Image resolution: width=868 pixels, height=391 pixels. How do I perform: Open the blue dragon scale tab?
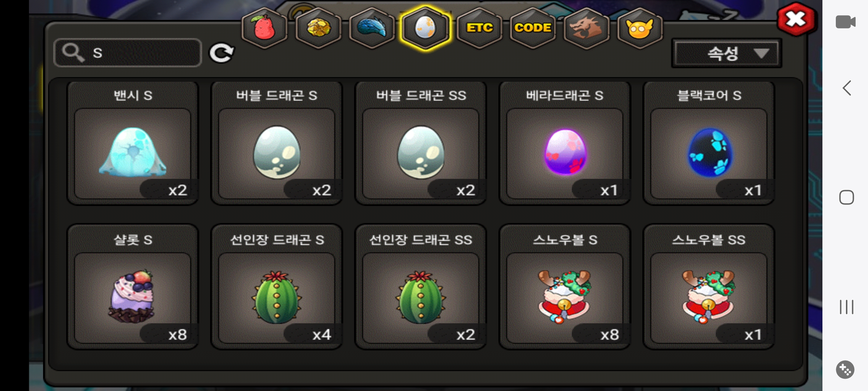pos(372,28)
